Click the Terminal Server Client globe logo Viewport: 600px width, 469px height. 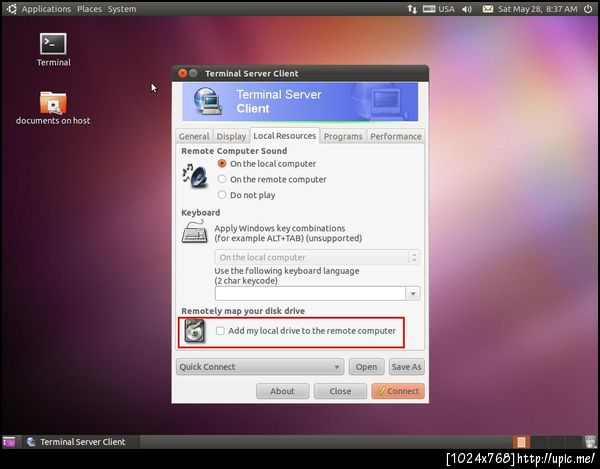click(207, 101)
